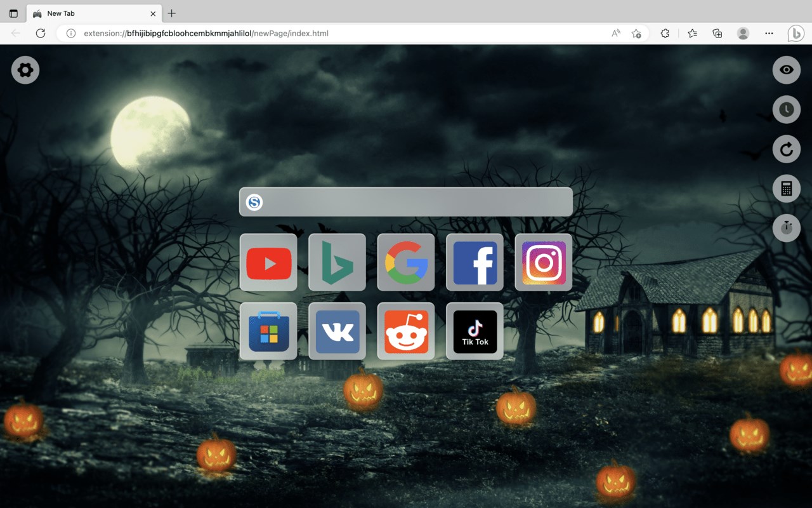Add this page to favorites with the star

click(x=636, y=33)
